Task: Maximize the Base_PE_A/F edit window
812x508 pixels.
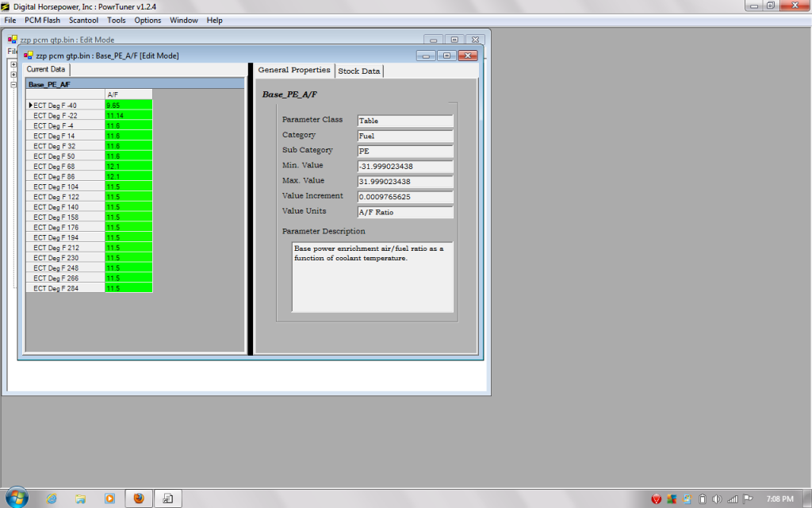Action: 447,56
